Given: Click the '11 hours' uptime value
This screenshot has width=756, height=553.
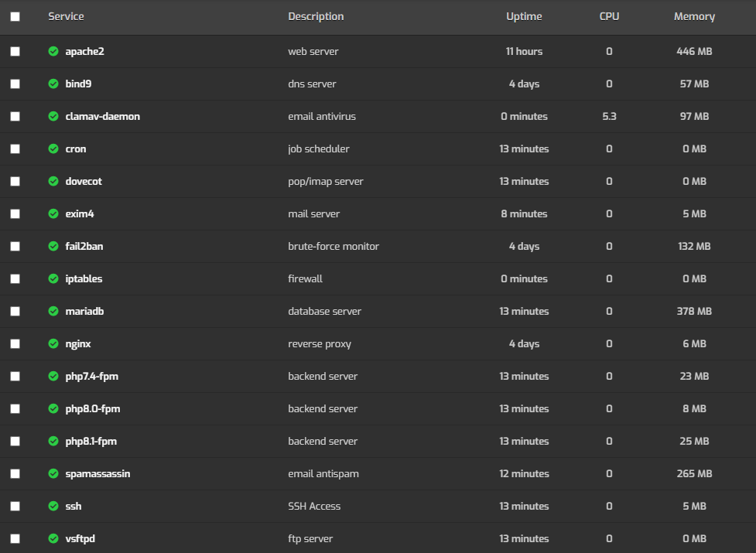Looking at the screenshot, I should tap(524, 52).
